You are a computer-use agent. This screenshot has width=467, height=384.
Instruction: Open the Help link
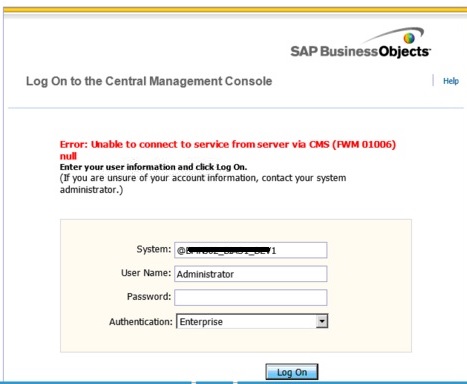tap(451, 81)
